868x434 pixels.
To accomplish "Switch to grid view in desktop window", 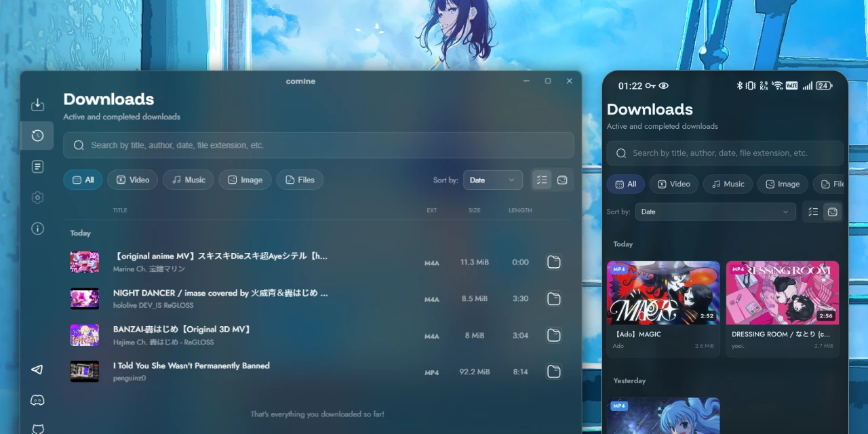I will coord(562,180).
